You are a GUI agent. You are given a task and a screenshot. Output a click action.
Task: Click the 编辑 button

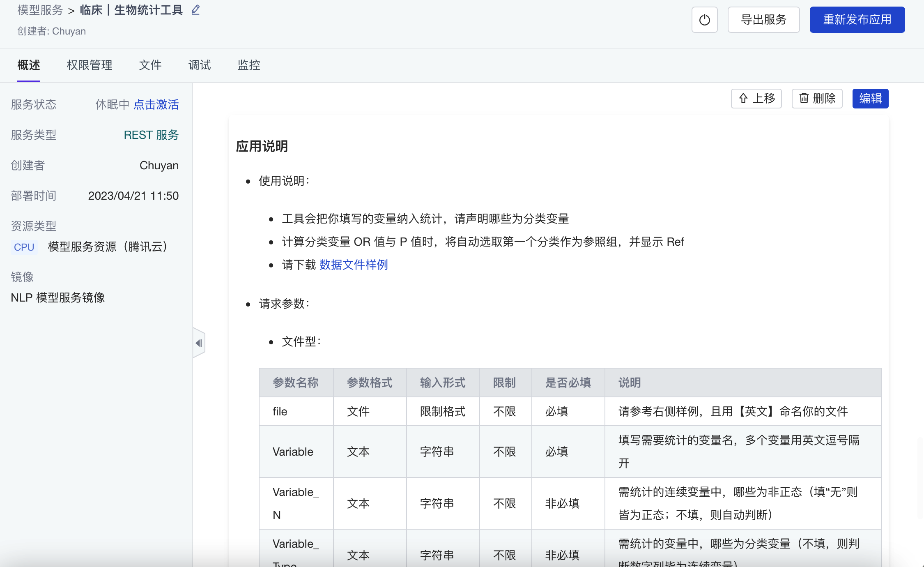click(871, 98)
